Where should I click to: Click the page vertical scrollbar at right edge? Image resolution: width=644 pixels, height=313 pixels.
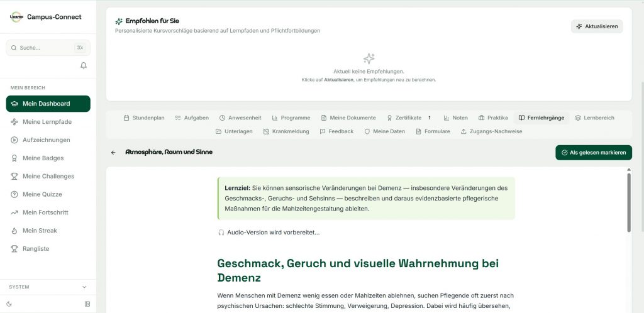tap(641, 156)
